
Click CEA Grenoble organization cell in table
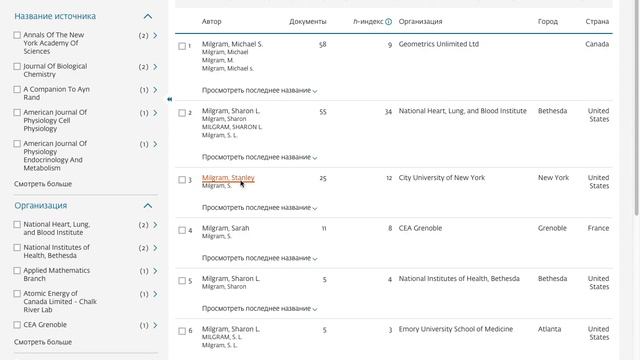pyautogui.click(x=420, y=228)
